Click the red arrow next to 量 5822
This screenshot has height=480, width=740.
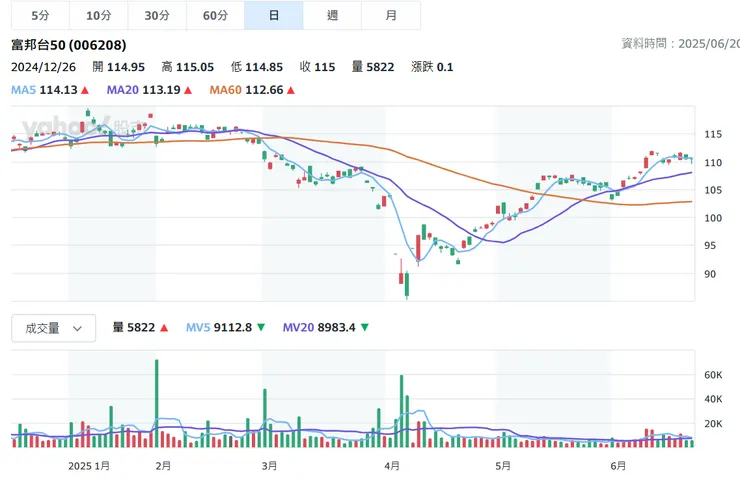pyautogui.click(x=164, y=327)
